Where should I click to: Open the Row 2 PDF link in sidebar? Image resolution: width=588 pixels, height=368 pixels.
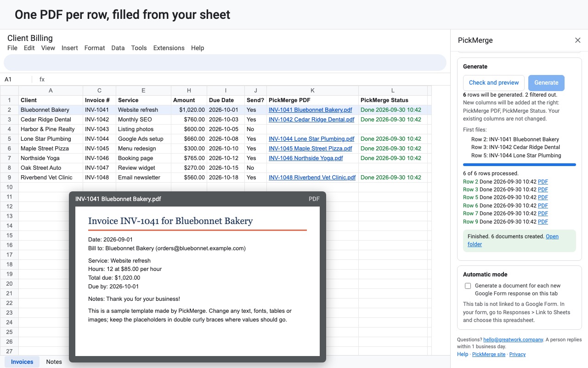(543, 182)
